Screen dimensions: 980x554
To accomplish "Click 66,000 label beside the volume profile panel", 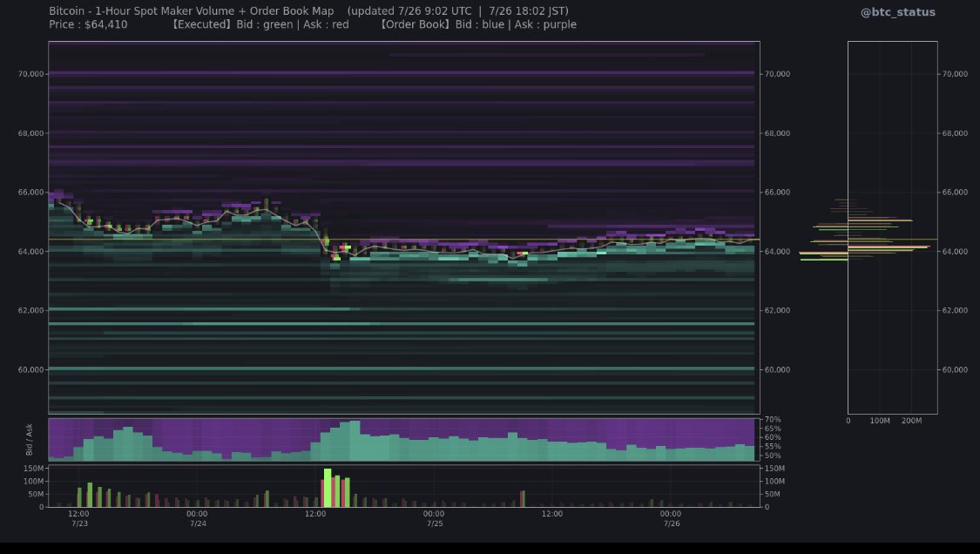I will click(955, 192).
